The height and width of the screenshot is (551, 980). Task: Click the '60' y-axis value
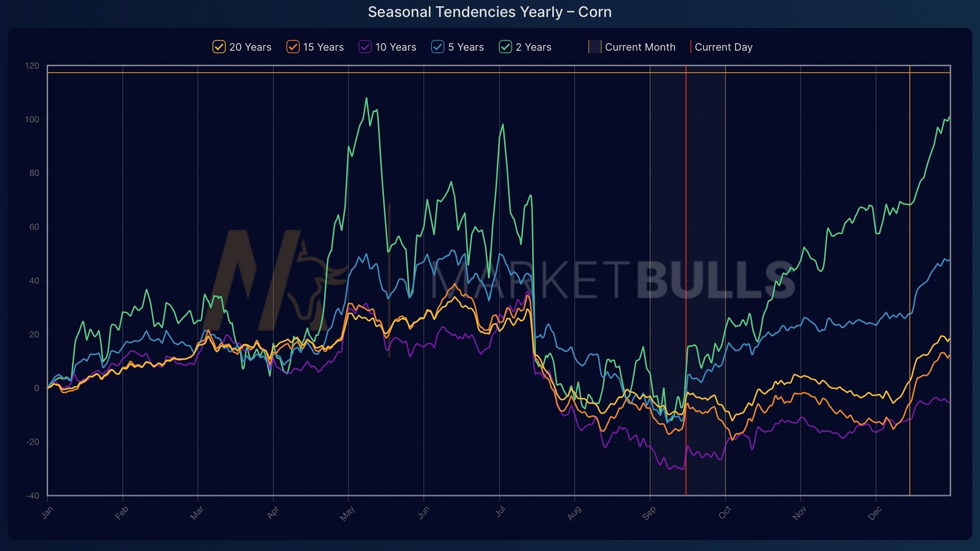point(34,227)
